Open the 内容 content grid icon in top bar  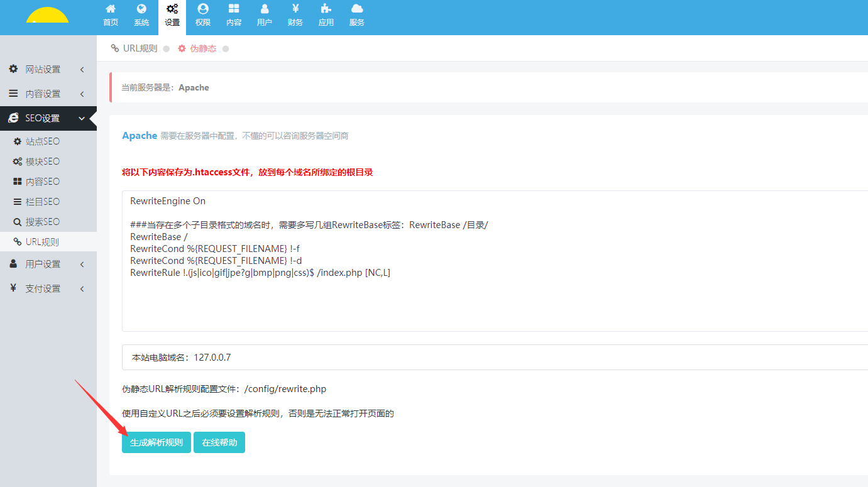pyautogui.click(x=234, y=15)
